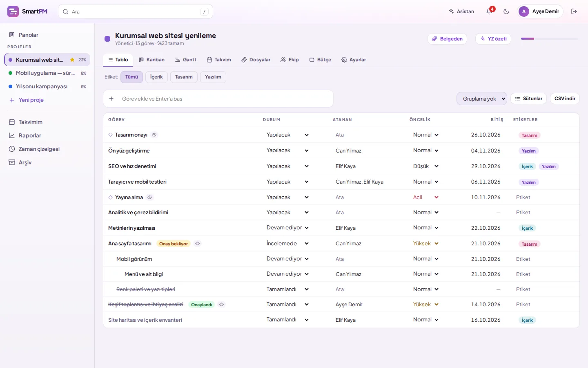Open status dropdown for Tasarım onayı
This screenshot has width=588, height=368.
pyautogui.click(x=287, y=135)
